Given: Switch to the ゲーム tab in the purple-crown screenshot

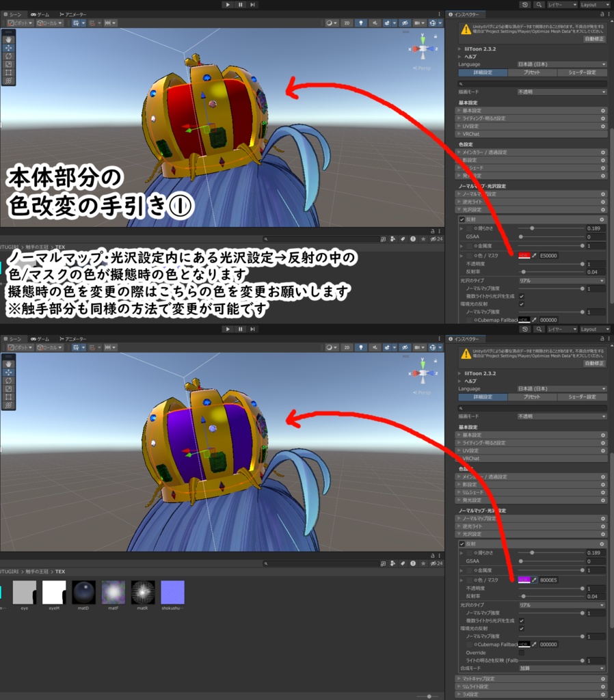Looking at the screenshot, I should pos(40,339).
